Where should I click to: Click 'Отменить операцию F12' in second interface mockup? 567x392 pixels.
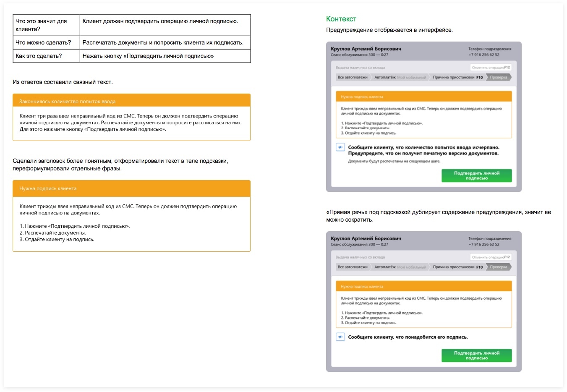tap(491, 257)
